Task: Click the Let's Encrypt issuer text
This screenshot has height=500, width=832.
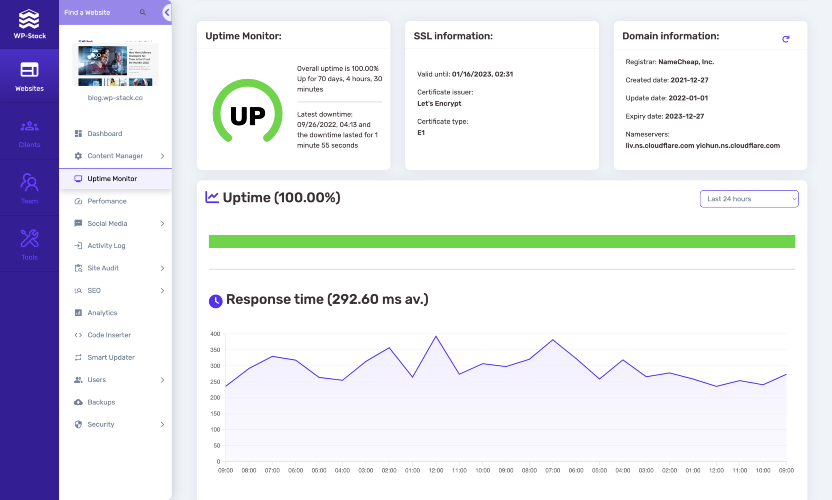Action: pos(439,104)
